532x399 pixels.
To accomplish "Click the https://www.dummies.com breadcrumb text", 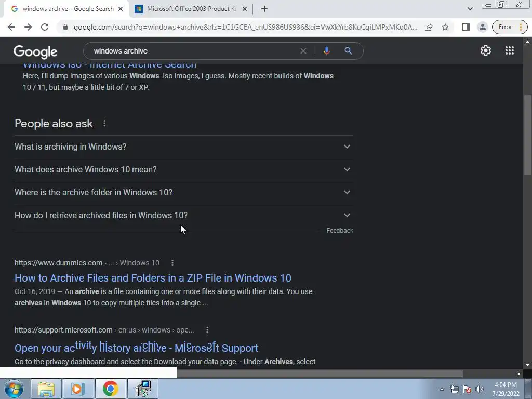I will pos(58,263).
